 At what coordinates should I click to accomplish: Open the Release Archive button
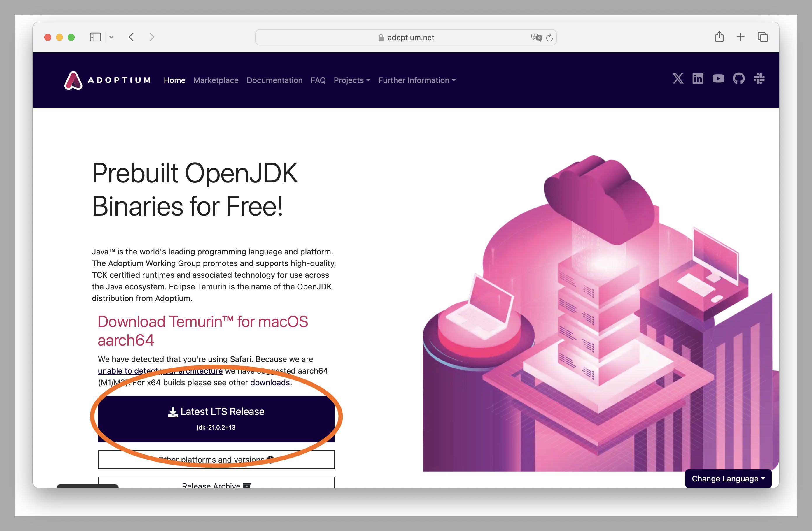tap(216, 482)
